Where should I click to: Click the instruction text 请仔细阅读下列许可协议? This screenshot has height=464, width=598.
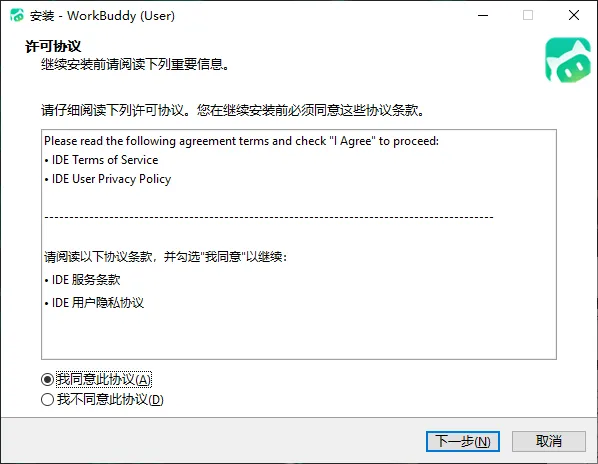pos(233,111)
